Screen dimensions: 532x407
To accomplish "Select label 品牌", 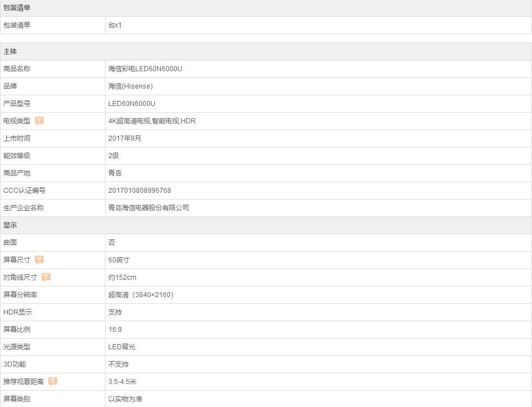I will coord(10,86).
